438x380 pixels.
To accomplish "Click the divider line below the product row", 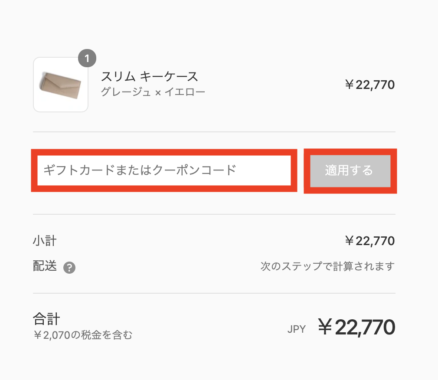I will (x=214, y=132).
